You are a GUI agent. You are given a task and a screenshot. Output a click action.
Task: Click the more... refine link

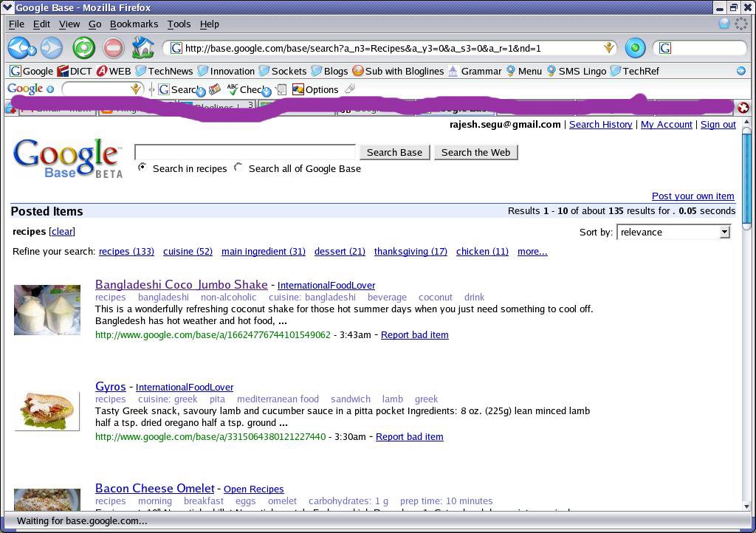pos(532,251)
